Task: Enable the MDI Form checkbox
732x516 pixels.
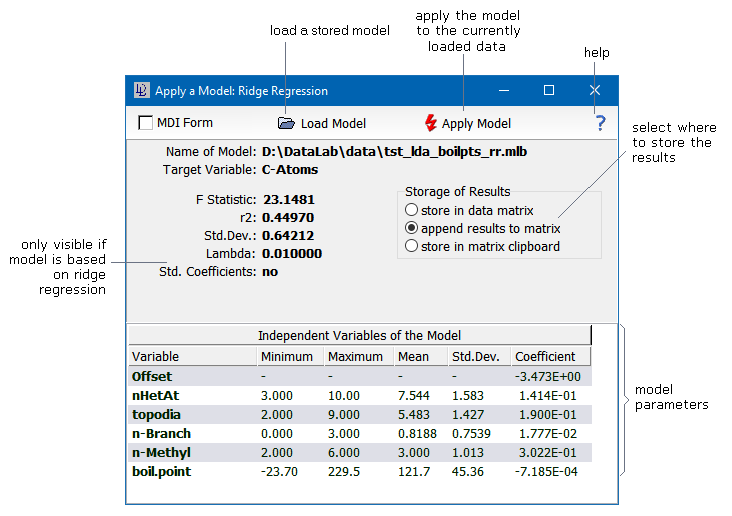Action: (x=146, y=124)
